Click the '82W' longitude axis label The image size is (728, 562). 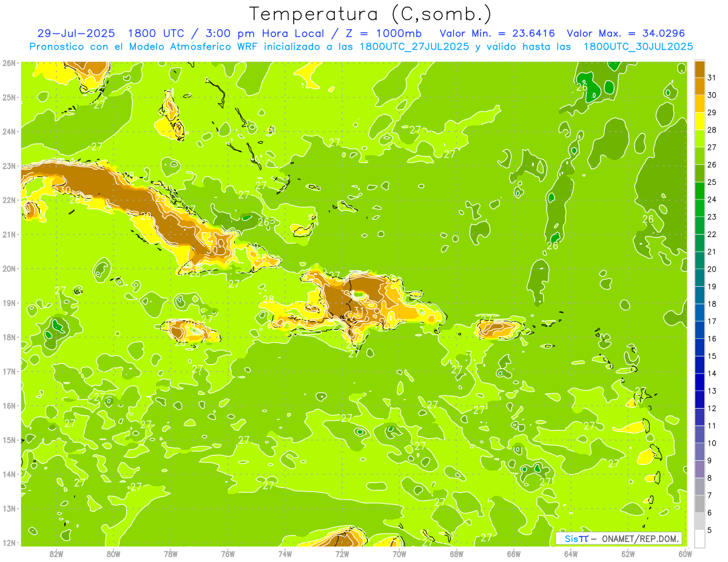point(56,554)
